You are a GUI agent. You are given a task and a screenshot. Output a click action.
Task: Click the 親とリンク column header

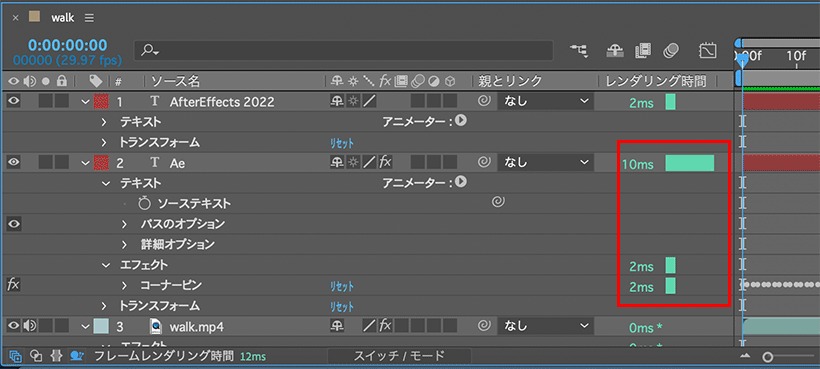[510, 81]
